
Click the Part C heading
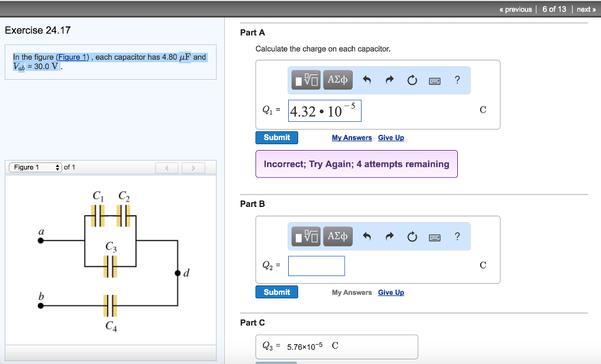pos(252,322)
